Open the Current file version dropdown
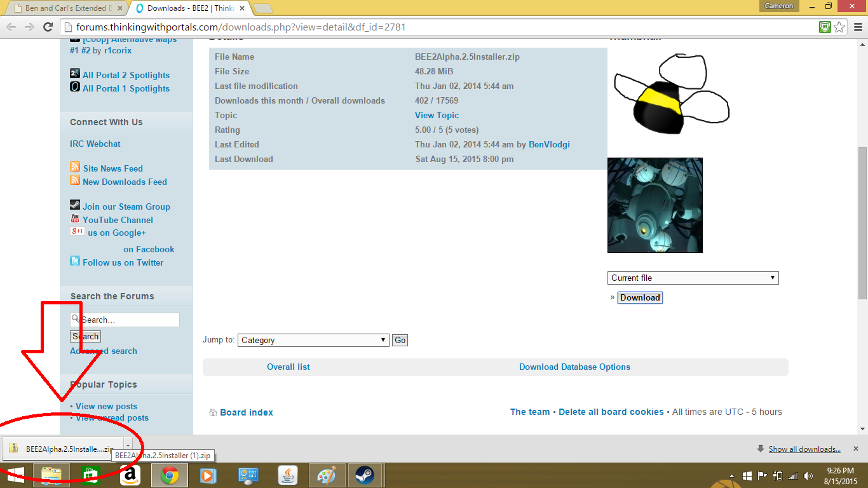The width and height of the screenshot is (868, 488). click(x=693, y=278)
